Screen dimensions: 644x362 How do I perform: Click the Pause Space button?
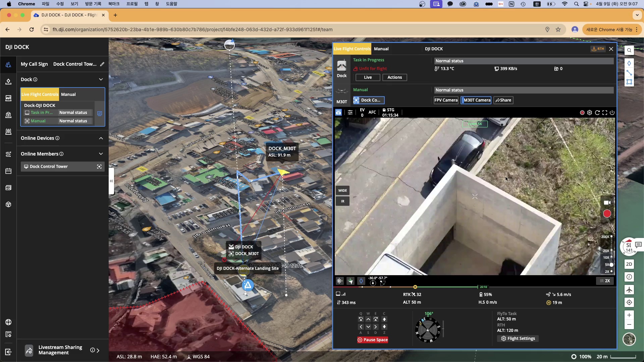coord(373,340)
